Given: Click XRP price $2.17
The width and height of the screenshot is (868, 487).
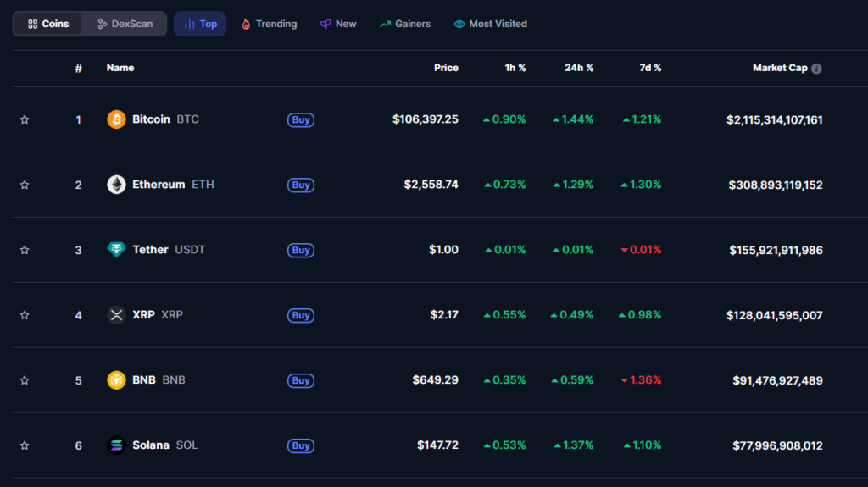Looking at the screenshot, I should pyautogui.click(x=444, y=314).
